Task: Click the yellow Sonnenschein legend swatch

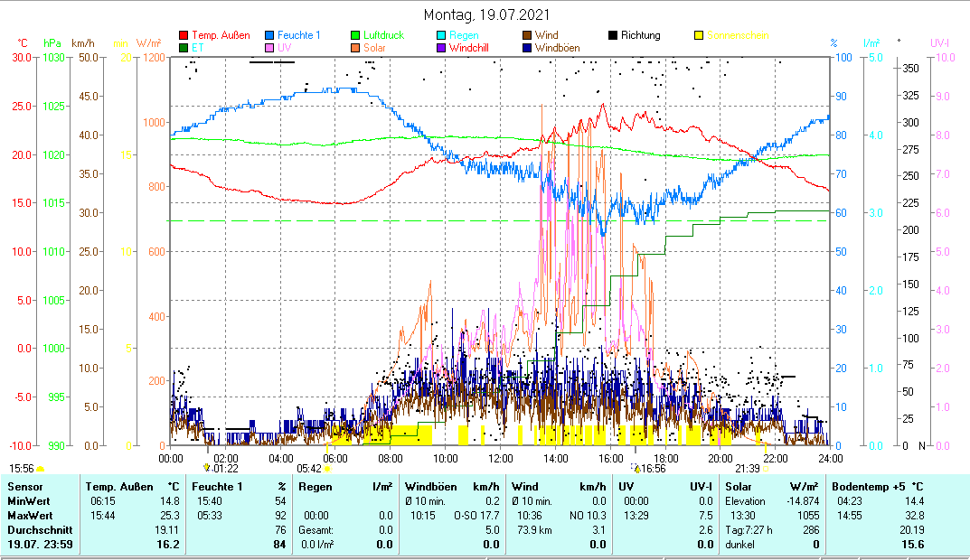Action: (x=700, y=36)
